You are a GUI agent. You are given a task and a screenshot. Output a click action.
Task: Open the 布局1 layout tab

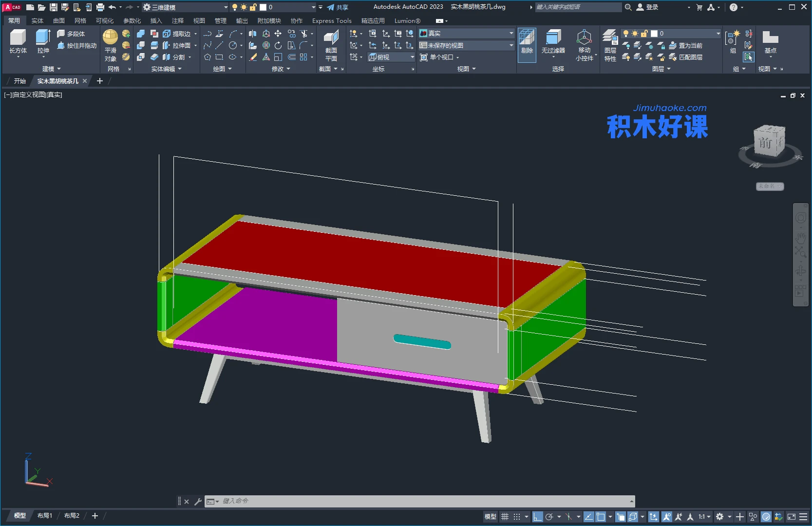pos(45,515)
